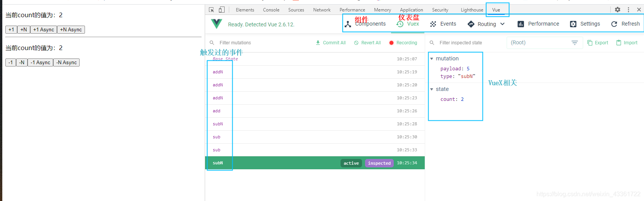644x201 pixels.
Task: Click the inspected badge
Action: [x=379, y=163]
